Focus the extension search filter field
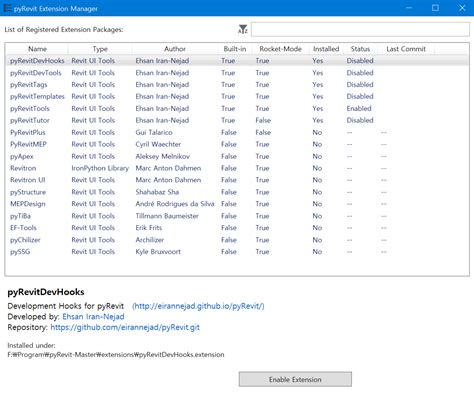The image size is (474, 393). 360,29
